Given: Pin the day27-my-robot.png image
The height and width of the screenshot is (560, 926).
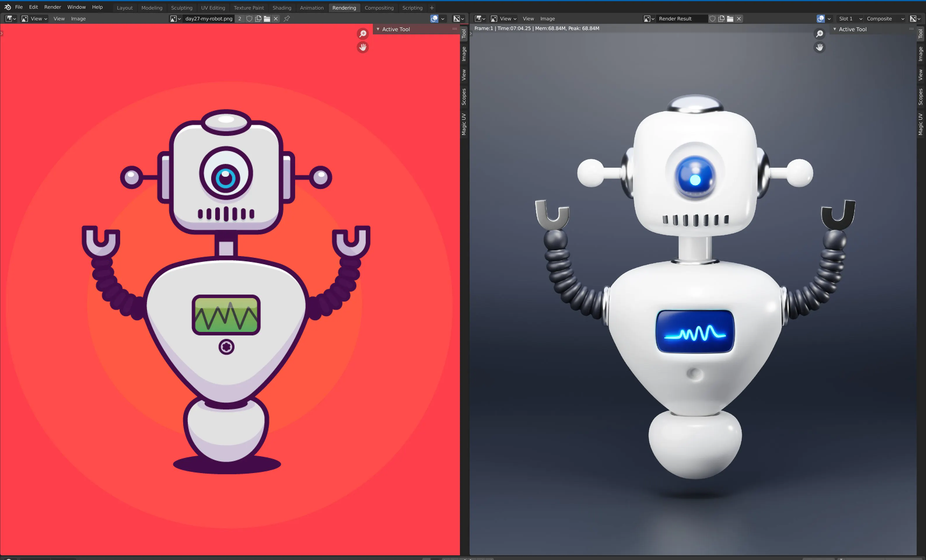Looking at the screenshot, I should pos(287,19).
